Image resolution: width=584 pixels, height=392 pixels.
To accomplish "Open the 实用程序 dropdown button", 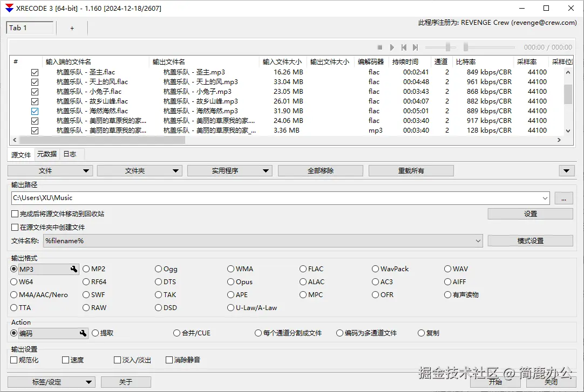I will click(230, 171).
